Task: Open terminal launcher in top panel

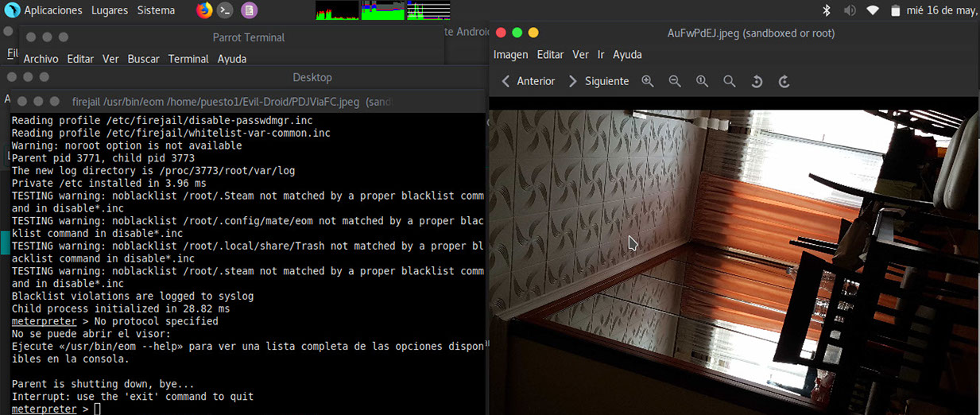Action: pyautogui.click(x=227, y=10)
